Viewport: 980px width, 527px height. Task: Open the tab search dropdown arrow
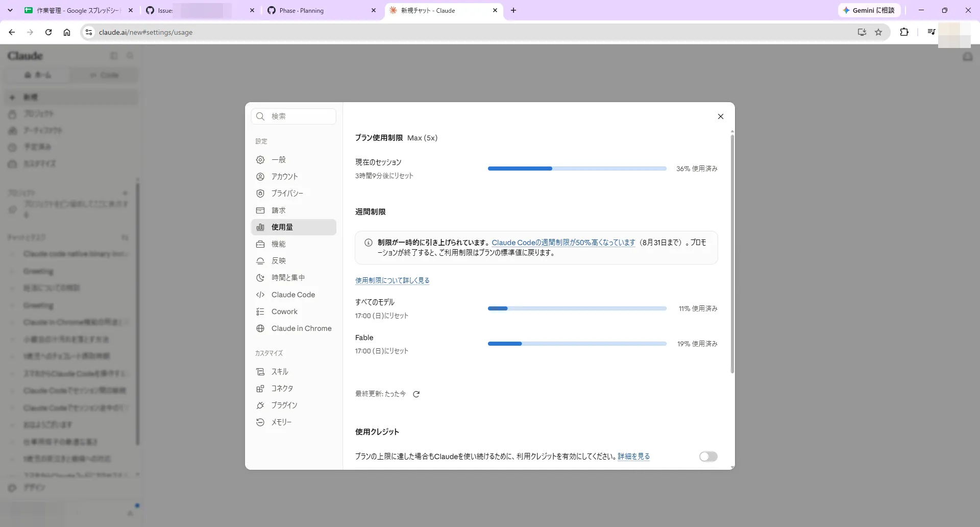[10, 10]
